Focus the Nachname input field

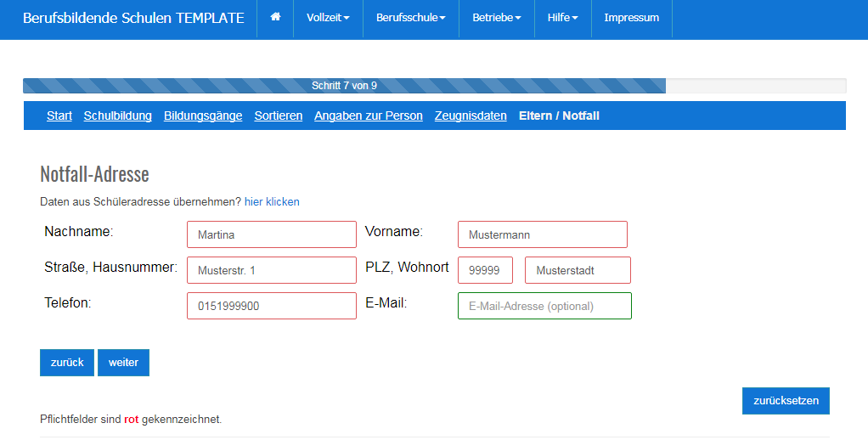coord(271,234)
